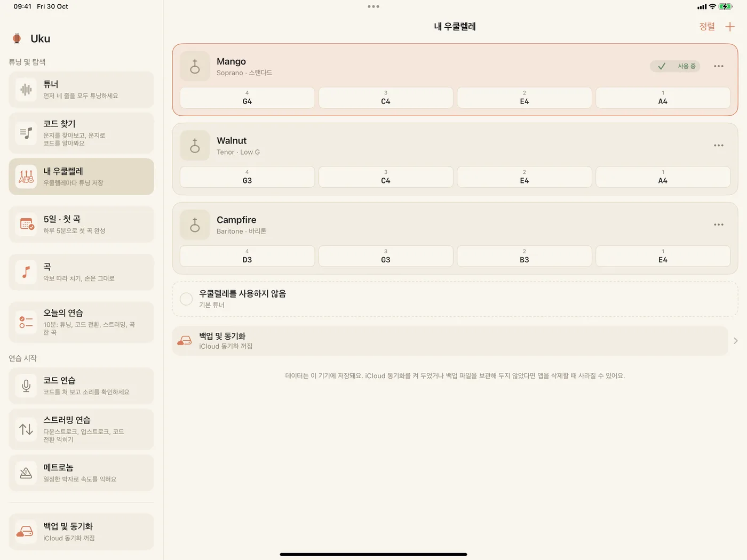Tap the plus icon to add ukulele

[x=730, y=27]
